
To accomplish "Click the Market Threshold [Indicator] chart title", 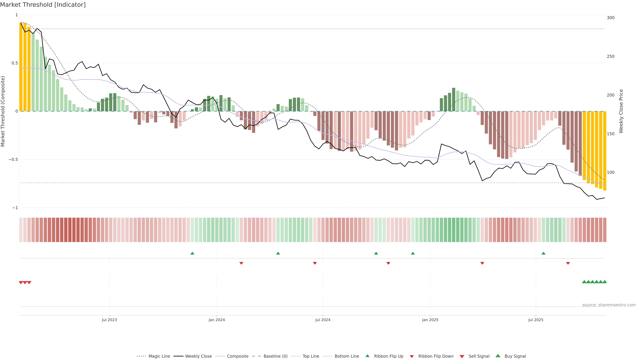I will (43, 5).
